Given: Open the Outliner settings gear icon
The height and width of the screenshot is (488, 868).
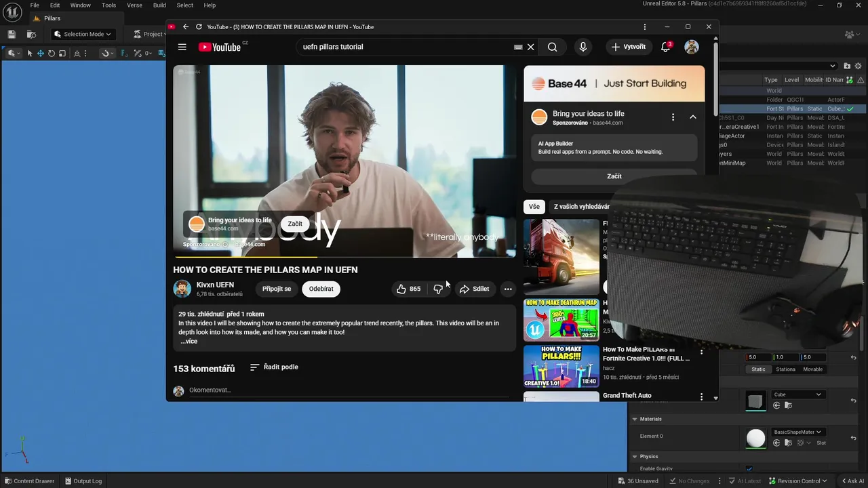Looking at the screenshot, I should click(x=859, y=66).
